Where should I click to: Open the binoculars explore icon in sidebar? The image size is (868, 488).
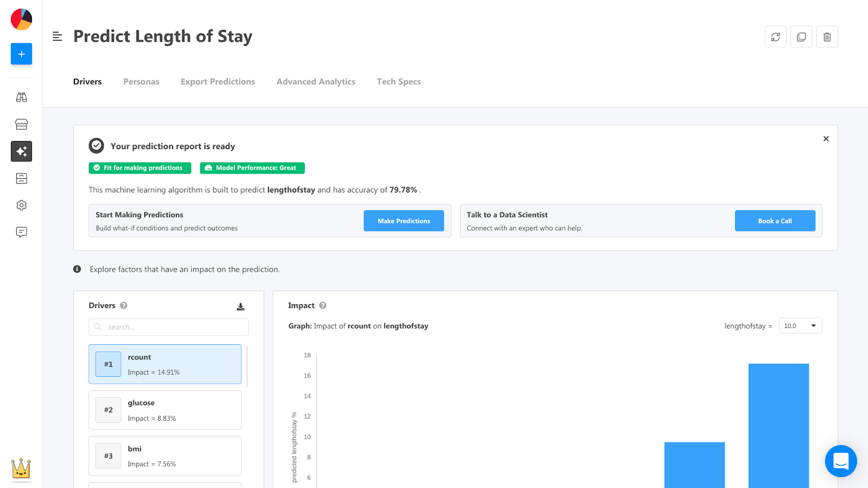[21, 97]
